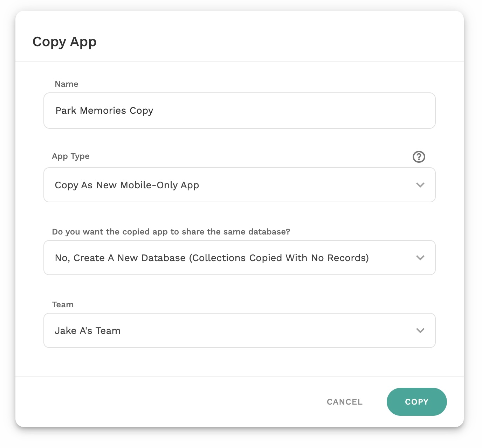The width and height of the screenshot is (482, 448).
Task: Open the database sharing dropdown
Action: (x=239, y=258)
